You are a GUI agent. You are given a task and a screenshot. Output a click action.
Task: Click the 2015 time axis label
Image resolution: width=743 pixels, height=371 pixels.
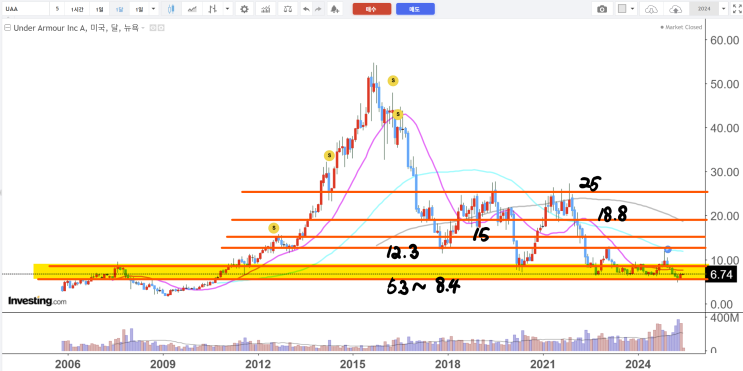[352, 364]
